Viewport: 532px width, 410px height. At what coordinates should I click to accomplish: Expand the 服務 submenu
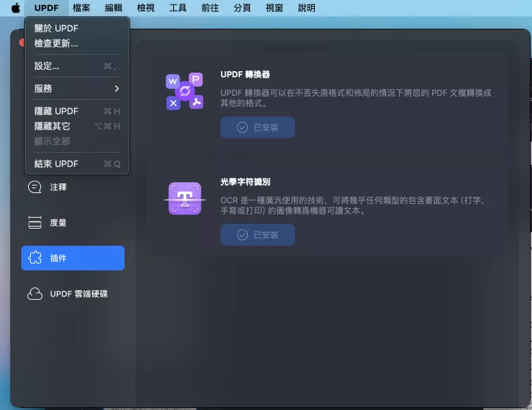coord(77,88)
